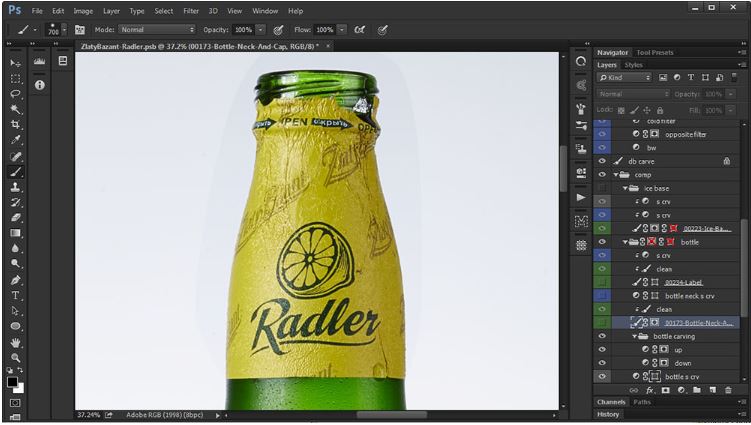Toggle pressure for size
This screenshot has width=751, height=425.
[382, 30]
